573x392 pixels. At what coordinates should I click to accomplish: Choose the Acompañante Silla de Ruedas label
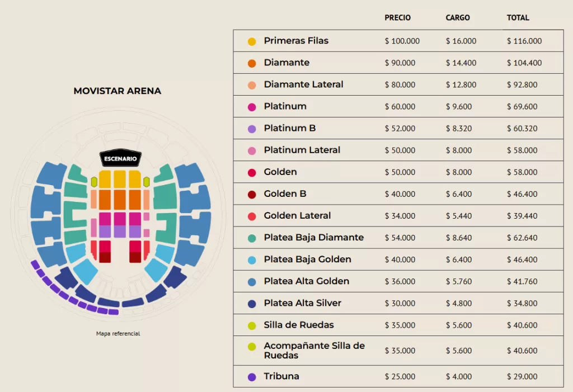314,351
